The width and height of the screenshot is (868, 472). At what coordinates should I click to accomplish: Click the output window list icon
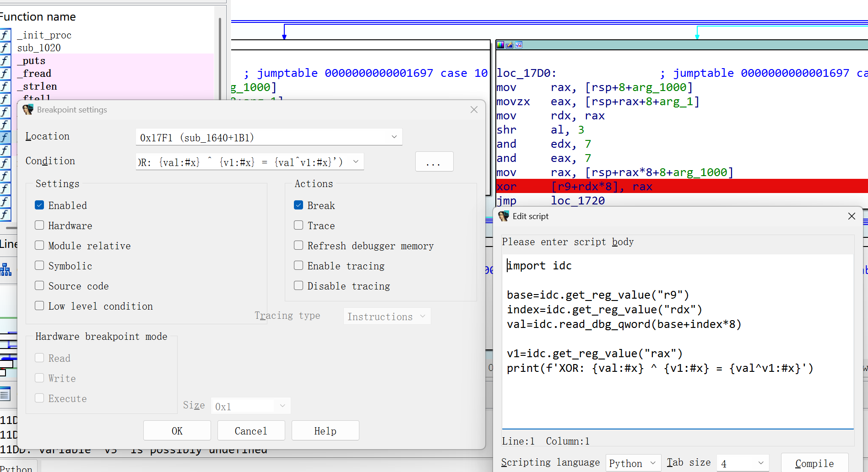(5, 394)
